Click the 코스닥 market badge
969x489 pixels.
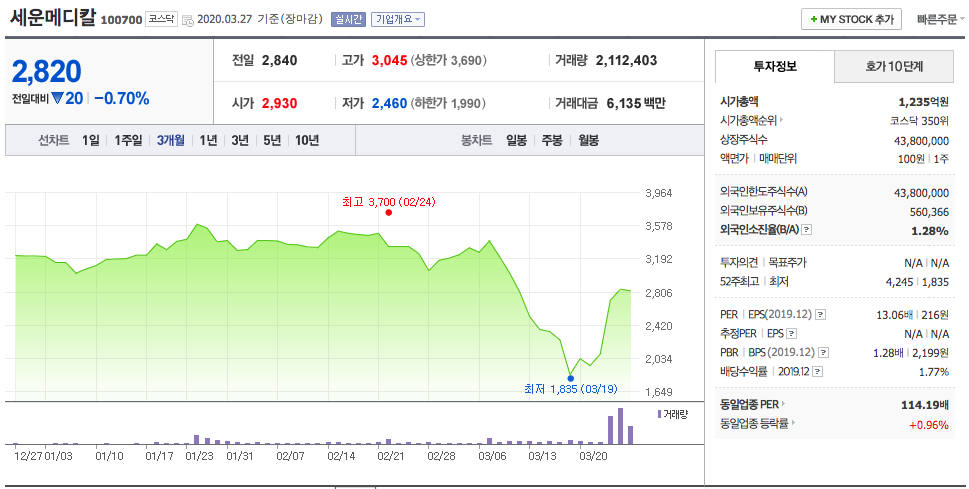pyautogui.click(x=161, y=19)
